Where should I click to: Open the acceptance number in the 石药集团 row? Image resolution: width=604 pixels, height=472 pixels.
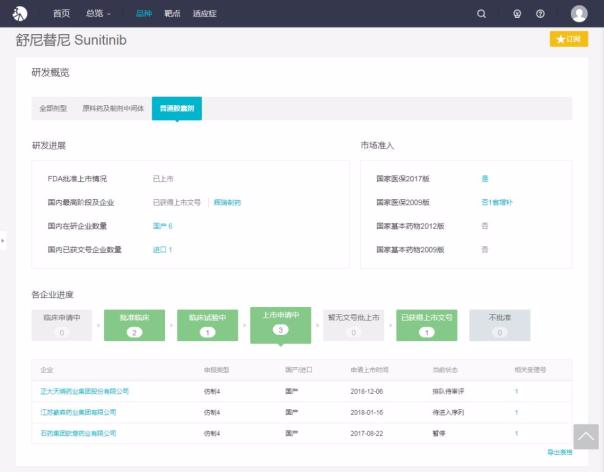click(516, 433)
